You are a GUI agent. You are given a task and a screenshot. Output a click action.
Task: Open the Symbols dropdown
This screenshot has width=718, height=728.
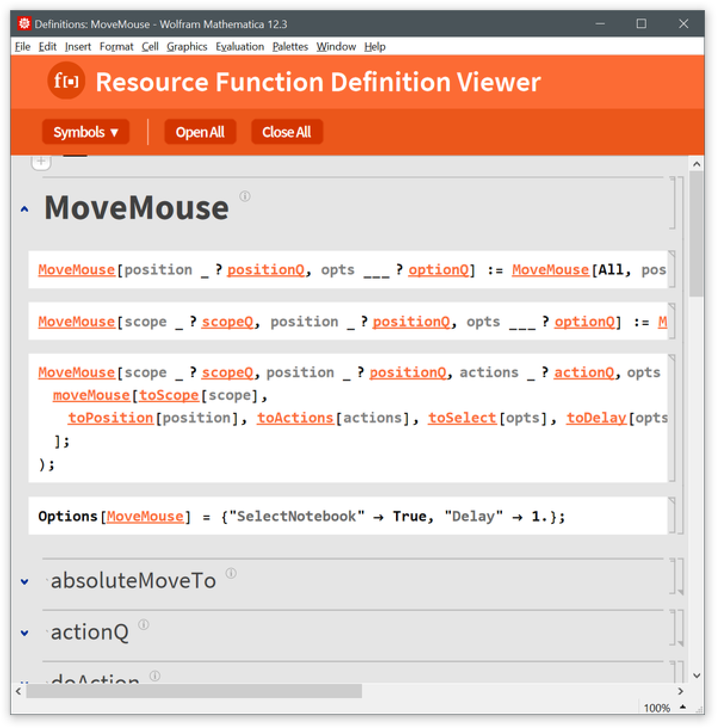[x=85, y=132]
